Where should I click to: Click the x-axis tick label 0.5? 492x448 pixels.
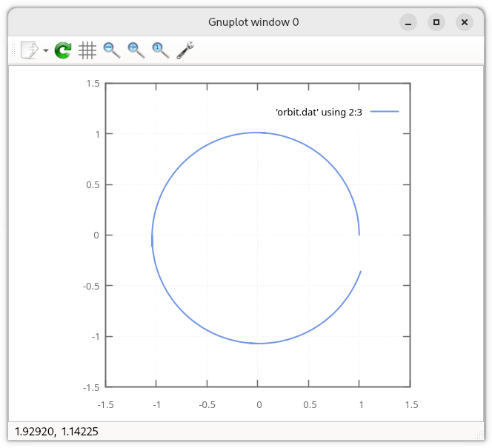click(309, 405)
